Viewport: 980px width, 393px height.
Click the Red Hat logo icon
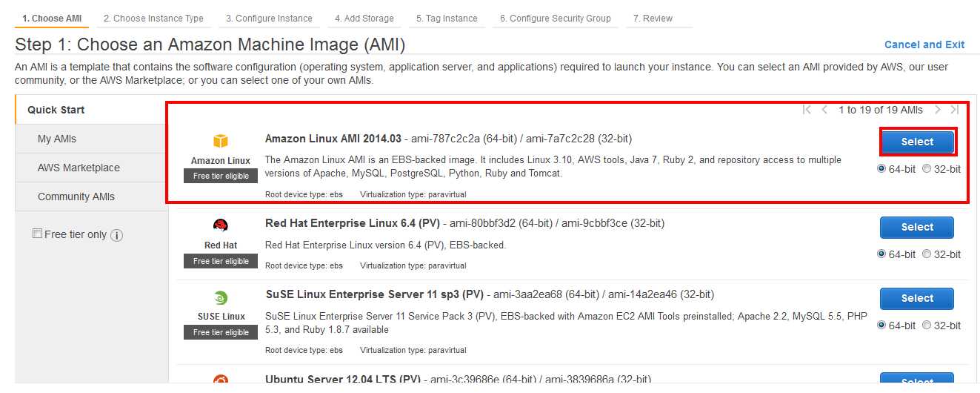pyautogui.click(x=221, y=226)
